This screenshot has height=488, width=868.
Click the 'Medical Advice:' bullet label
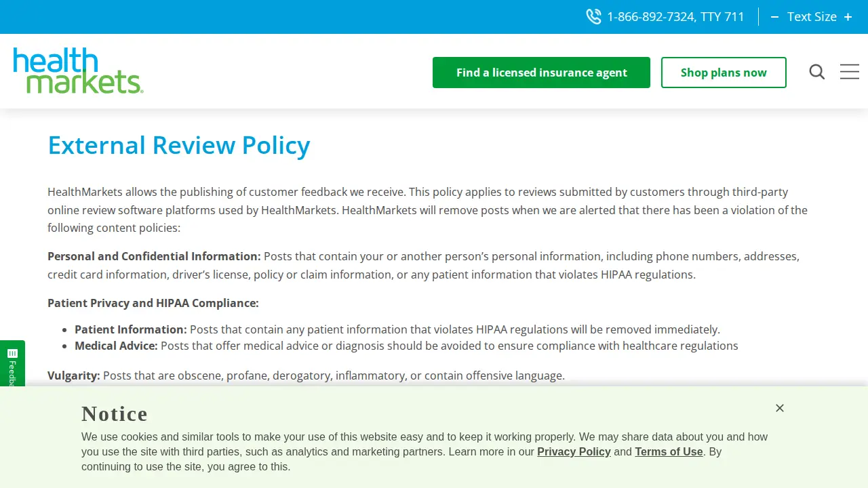tap(116, 346)
